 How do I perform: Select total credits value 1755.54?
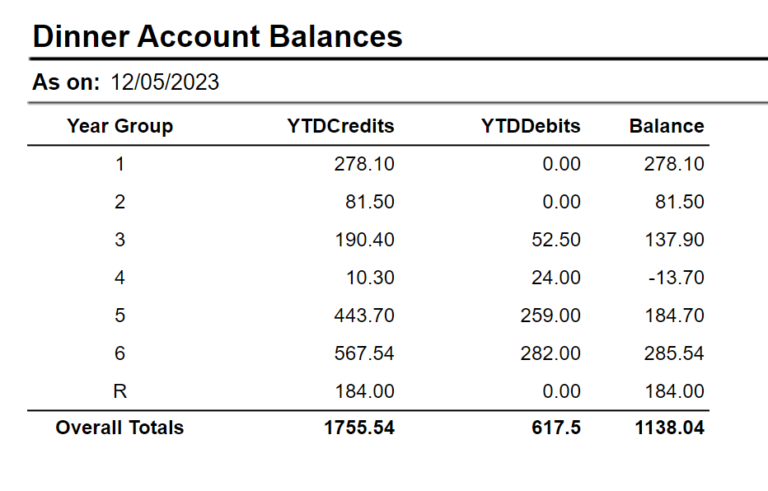(x=359, y=428)
